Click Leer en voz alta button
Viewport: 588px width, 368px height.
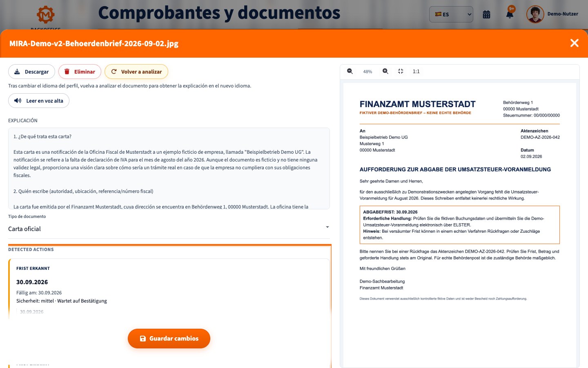click(x=39, y=101)
